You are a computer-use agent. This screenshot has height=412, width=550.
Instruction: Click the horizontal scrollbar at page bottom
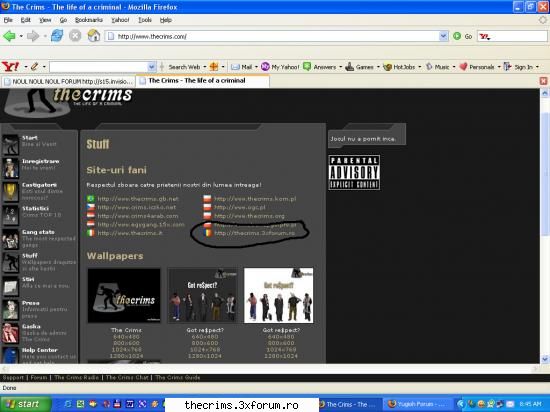click(x=269, y=368)
